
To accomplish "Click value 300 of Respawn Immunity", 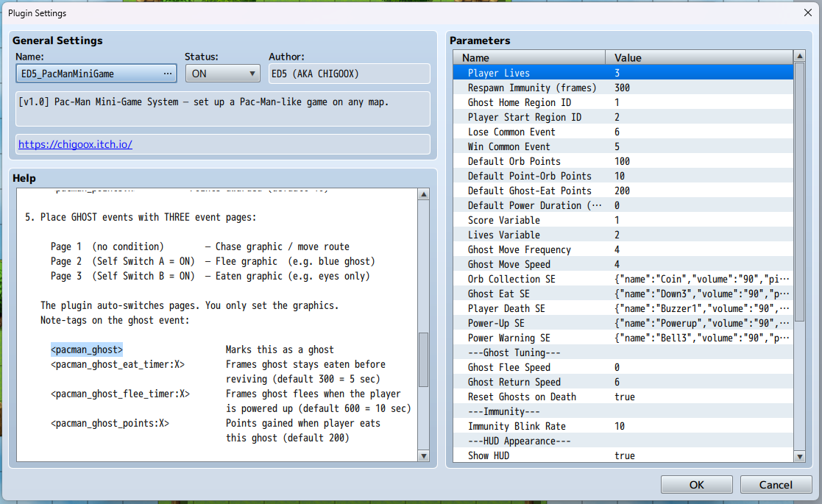I will click(x=623, y=88).
